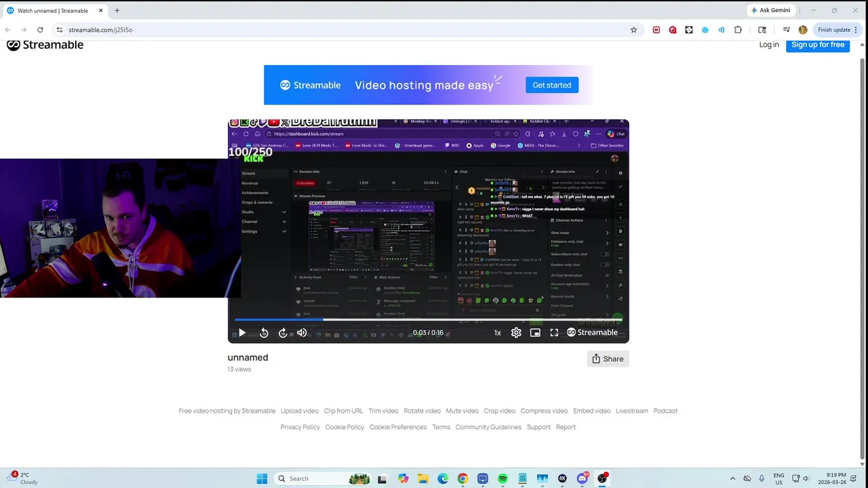Viewport: 868px width, 488px height.
Task: Open the blue sound-wave extension icon
Action: pos(722,30)
